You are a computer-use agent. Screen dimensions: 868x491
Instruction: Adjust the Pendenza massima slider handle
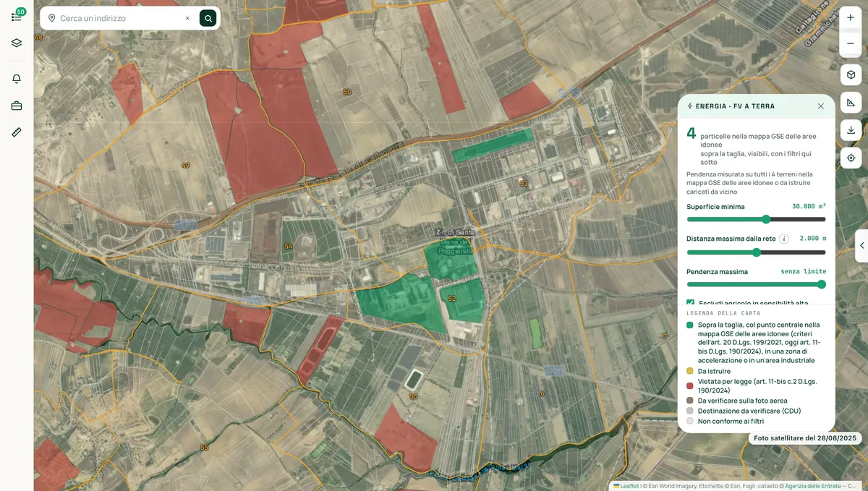click(822, 284)
